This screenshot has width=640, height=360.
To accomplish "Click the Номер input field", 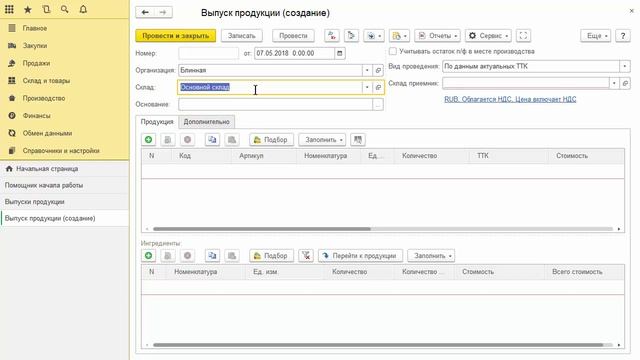I will 209,53.
